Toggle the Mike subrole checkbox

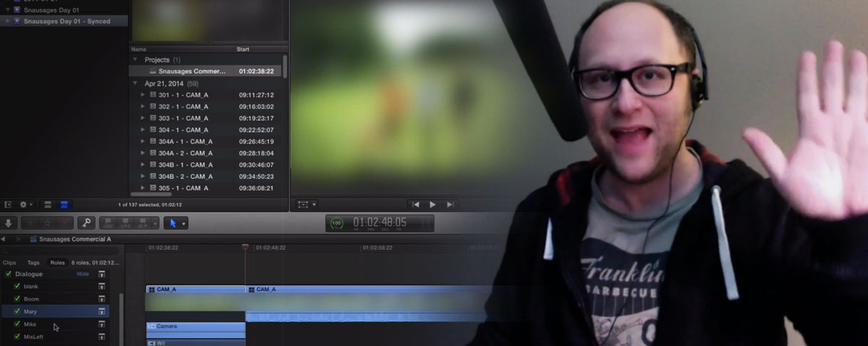[x=17, y=324]
